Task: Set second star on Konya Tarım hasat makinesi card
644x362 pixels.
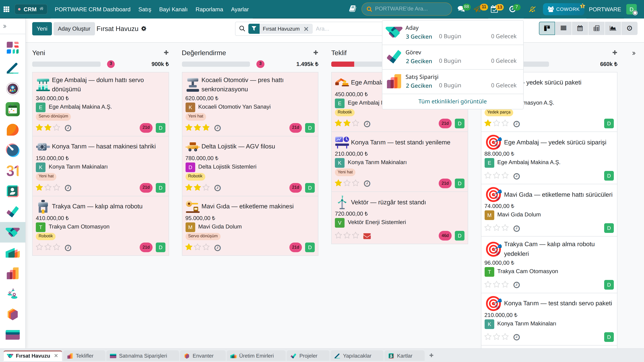Action: 48,187
